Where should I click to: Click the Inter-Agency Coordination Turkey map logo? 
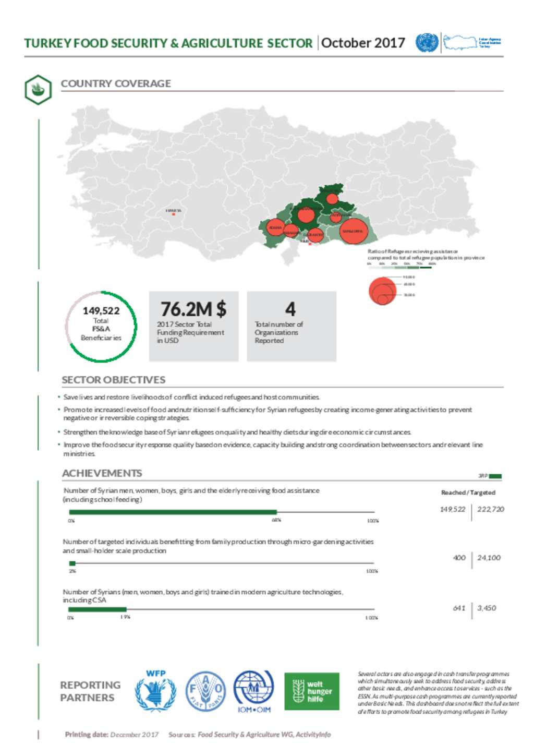click(472, 43)
